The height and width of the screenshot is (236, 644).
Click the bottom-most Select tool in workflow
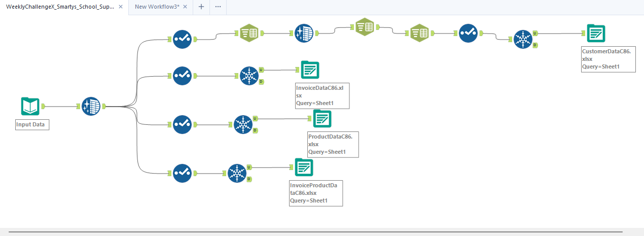(x=182, y=173)
